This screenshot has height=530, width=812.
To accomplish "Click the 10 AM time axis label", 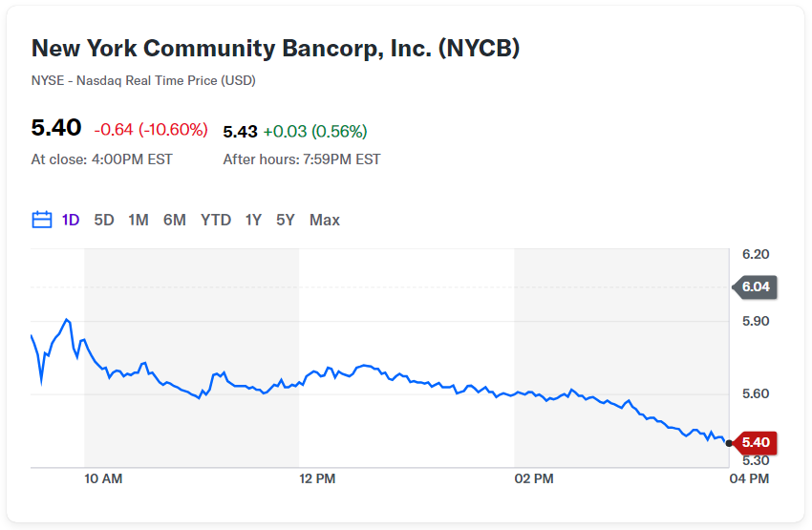I will pos(103,478).
